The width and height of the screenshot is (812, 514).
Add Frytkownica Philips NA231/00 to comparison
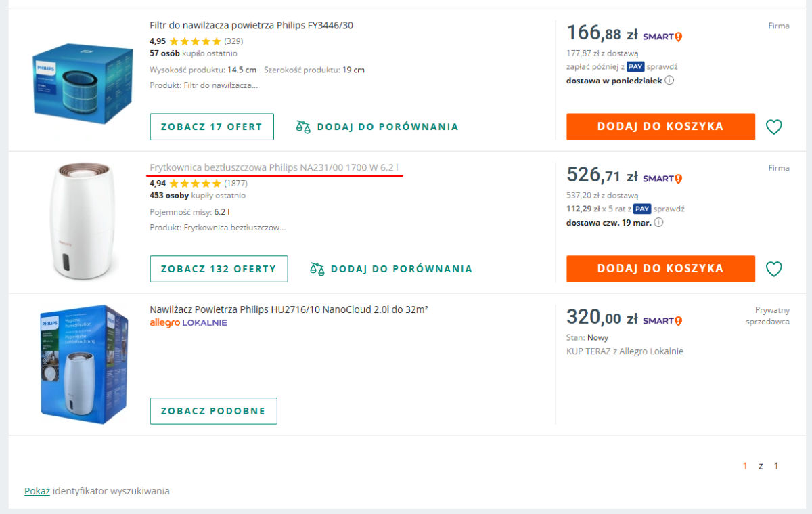391,269
